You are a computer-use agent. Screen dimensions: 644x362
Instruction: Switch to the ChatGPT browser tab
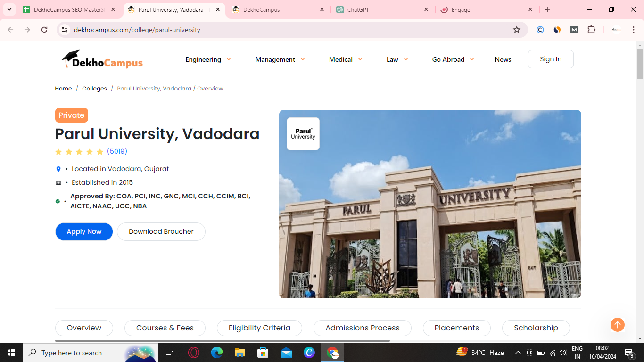(x=382, y=9)
